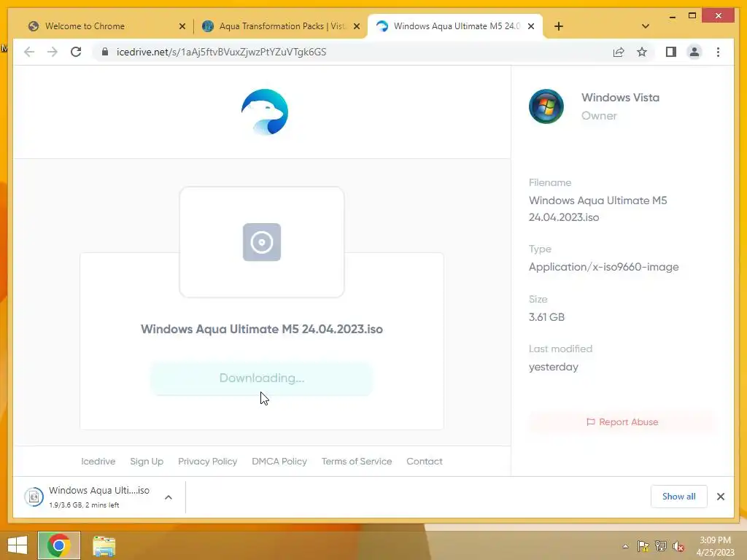Open the Windows Start button
Viewport: 747px width, 560px height.
click(x=18, y=545)
